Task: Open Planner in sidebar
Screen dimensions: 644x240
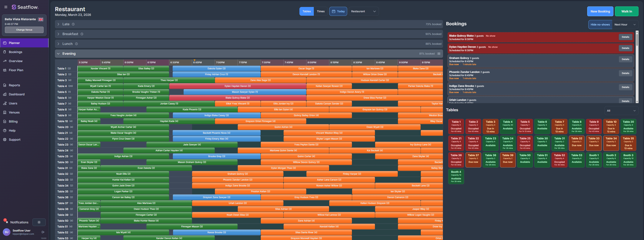Action: pos(24,43)
